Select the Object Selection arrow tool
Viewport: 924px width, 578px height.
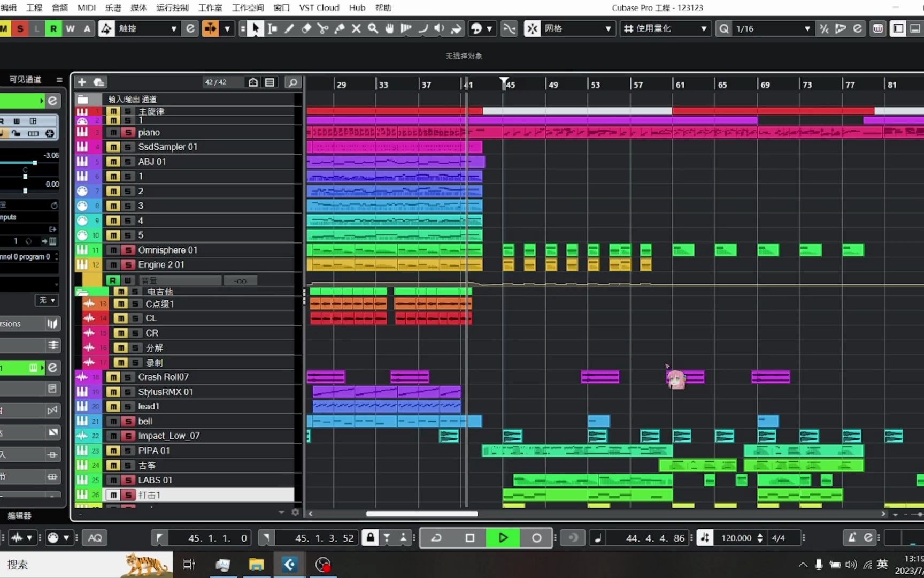click(x=256, y=28)
